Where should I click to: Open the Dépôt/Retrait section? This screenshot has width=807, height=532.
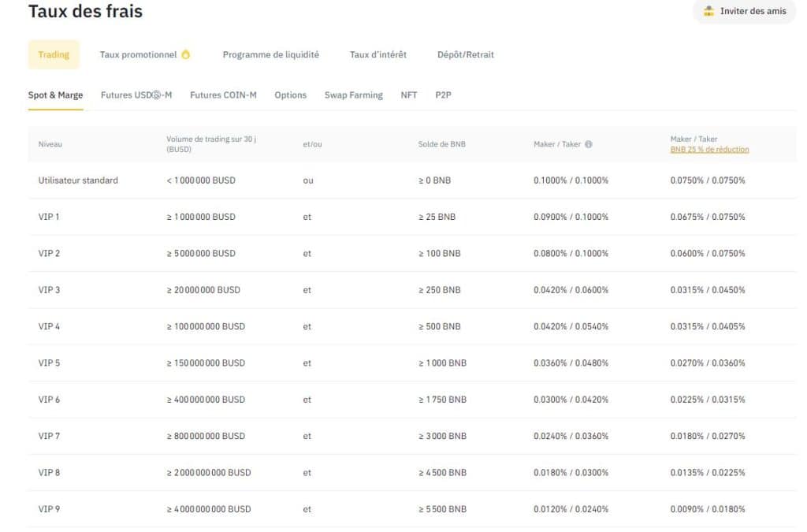466,54
